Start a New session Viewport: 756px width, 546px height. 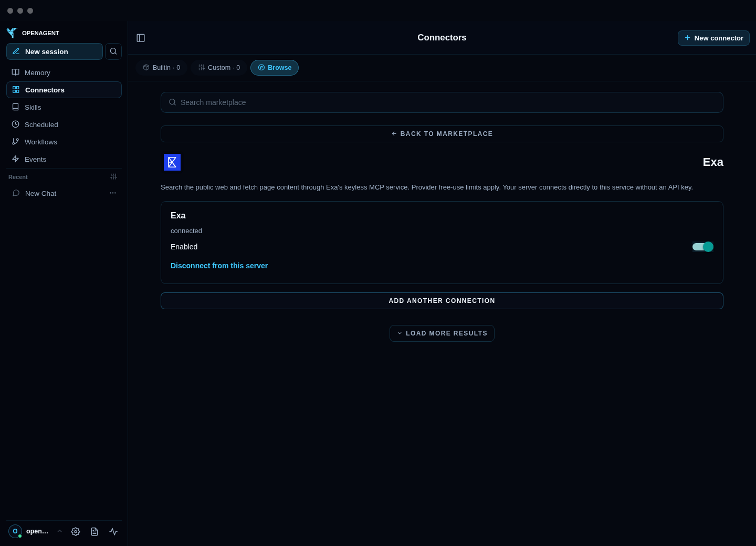pyautogui.click(x=55, y=51)
